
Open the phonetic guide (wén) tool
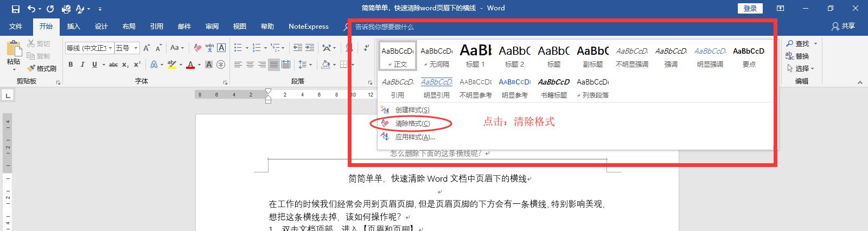pyautogui.click(x=209, y=48)
